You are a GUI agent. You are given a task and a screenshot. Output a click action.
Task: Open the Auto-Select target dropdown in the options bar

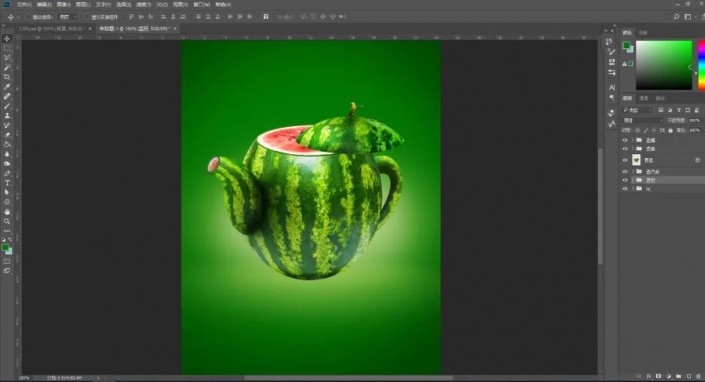click(x=68, y=17)
